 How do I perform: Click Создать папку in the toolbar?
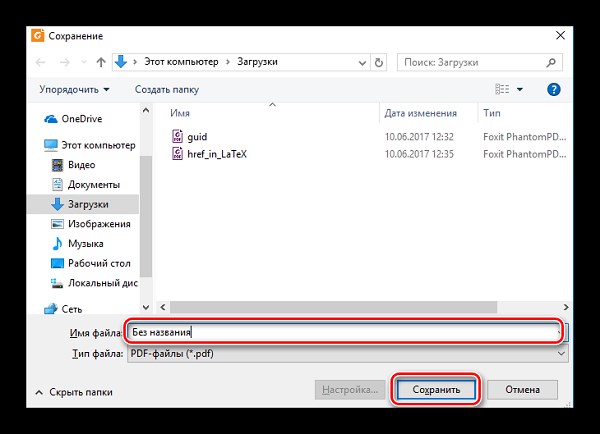167,90
